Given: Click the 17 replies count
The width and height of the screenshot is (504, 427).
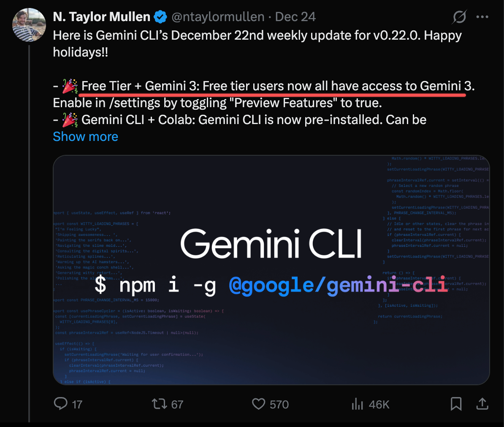Looking at the screenshot, I should (77, 405).
